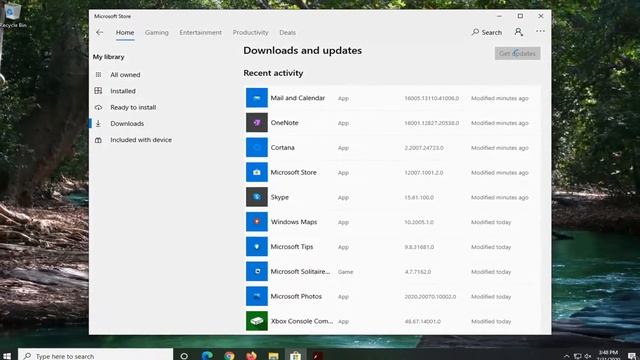This screenshot has height=360, width=640.
Task: Click the Windows Maps app icon
Action: [x=257, y=222]
